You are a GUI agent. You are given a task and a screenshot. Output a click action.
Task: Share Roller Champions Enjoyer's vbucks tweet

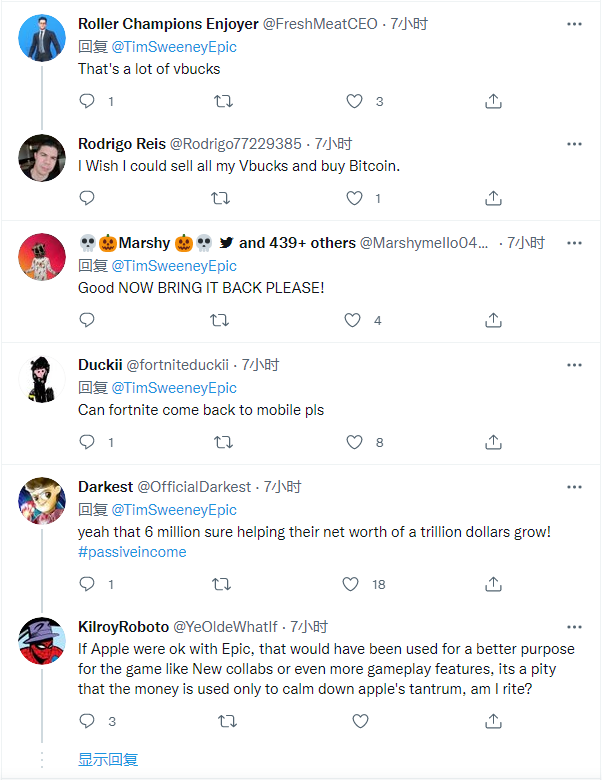[493, 101]
